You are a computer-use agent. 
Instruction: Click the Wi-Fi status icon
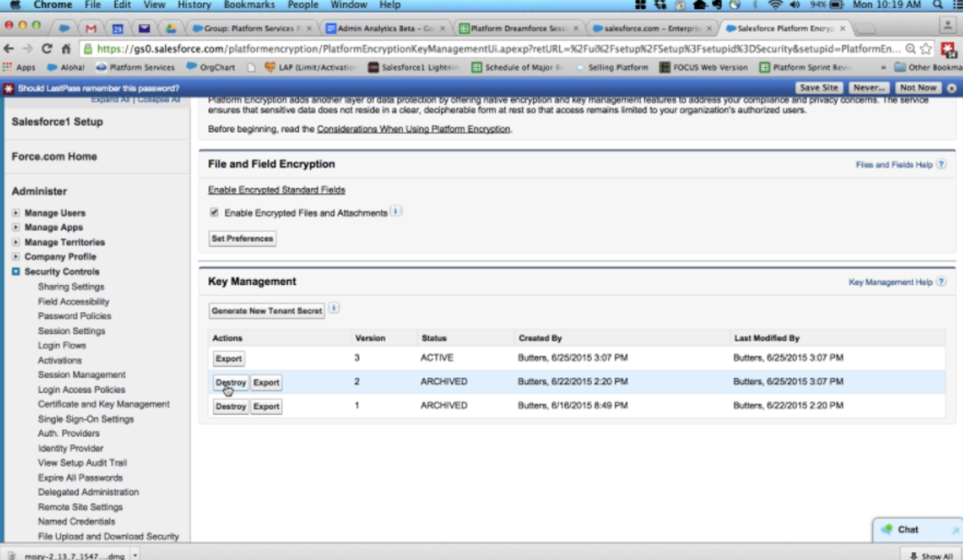(774, 5)
